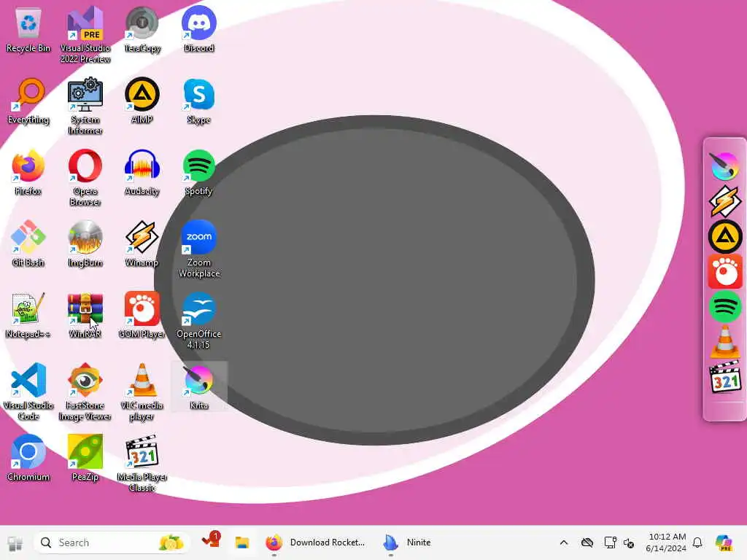747x560 pixels.
Task: Select the VLC media player desktop shortcut
Action: (x=142, y=392)
